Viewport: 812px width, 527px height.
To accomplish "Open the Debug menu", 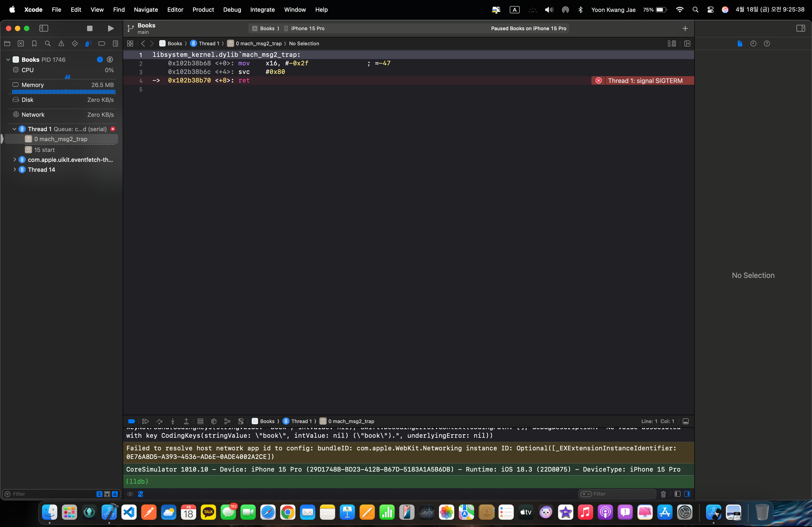I will (x=232, y=9).
